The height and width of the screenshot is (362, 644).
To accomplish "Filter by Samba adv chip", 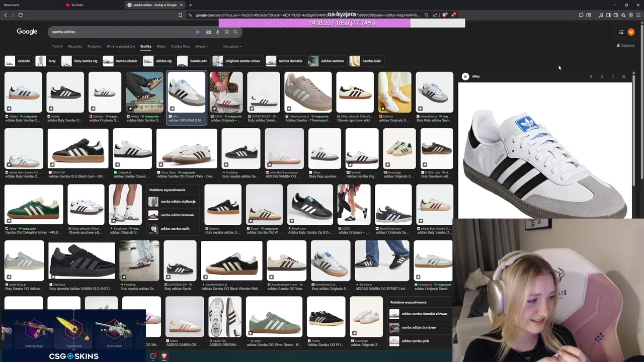I will pyautogui.click(x=193, y=61).
